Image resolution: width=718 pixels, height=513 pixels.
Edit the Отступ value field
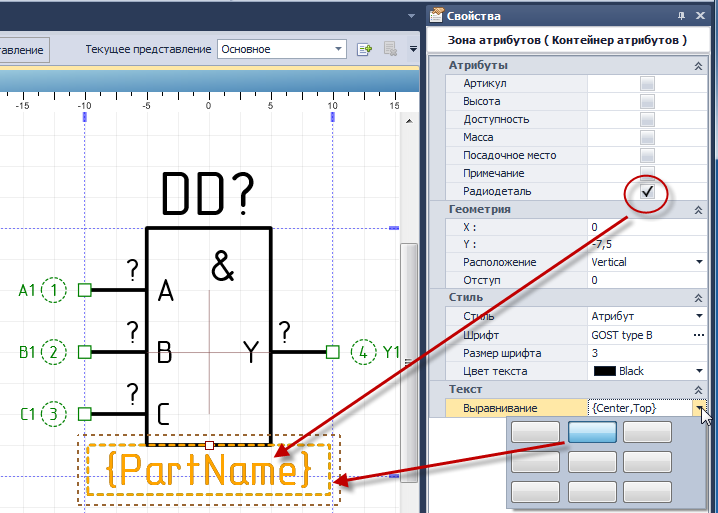647,280
